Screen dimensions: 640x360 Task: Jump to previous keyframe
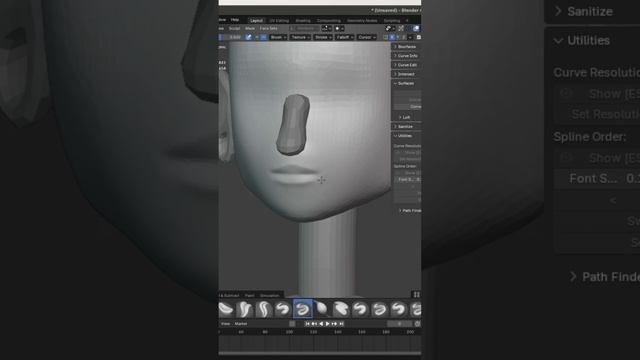pyautogui.click(x=314, y=324)
